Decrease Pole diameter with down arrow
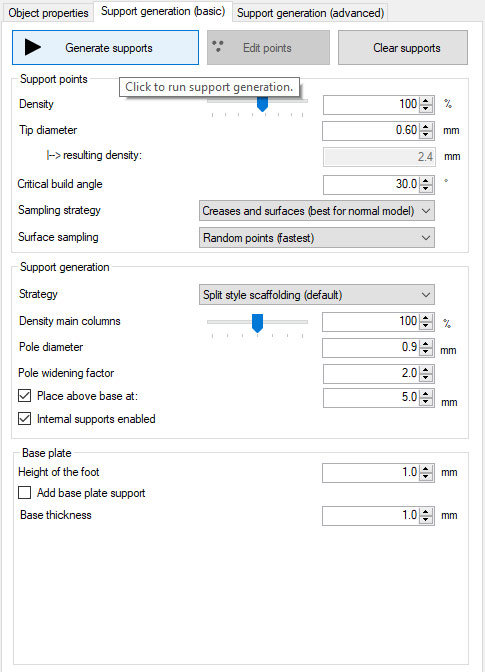The height and width of the screenshot is (672, 485). click(x=426, y=351)
